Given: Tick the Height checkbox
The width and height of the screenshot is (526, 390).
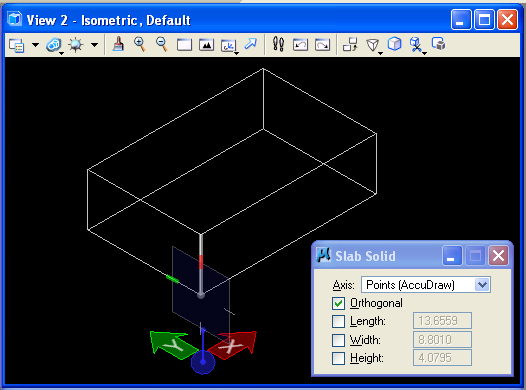Looking at the screenshot, I should (x=338, y=358).
